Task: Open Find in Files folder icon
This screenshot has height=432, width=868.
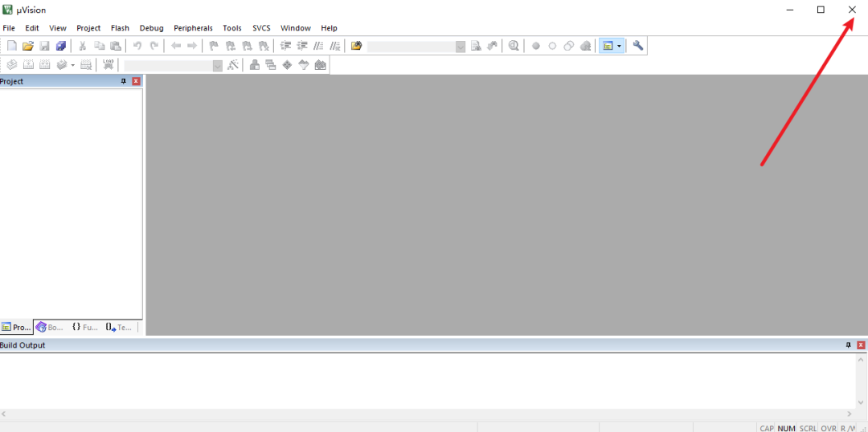Action: pyautogui.click(x=357, y=46)
